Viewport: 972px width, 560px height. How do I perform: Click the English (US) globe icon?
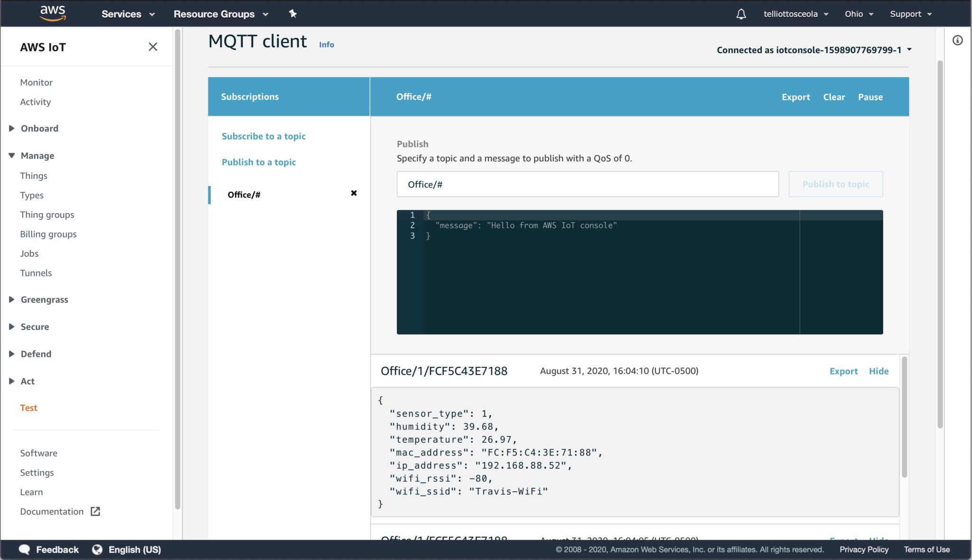pyautogui.click(x=97, y=550)
